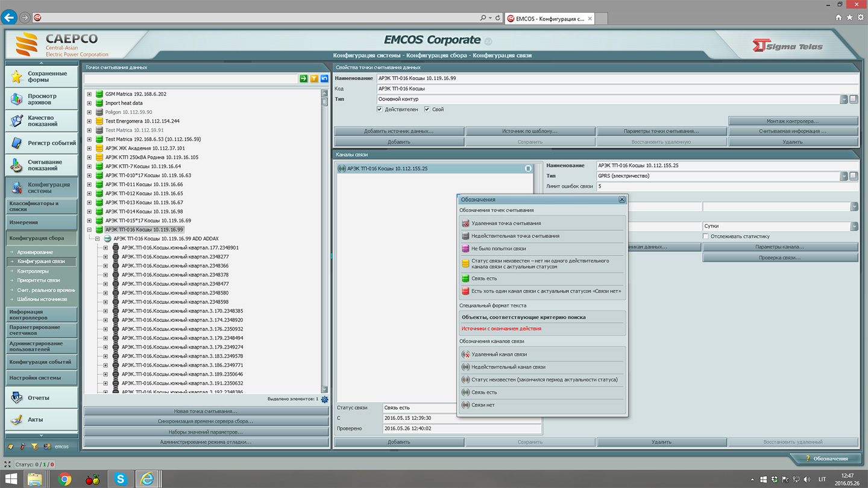Click Параметры канала button

(780, 247)
